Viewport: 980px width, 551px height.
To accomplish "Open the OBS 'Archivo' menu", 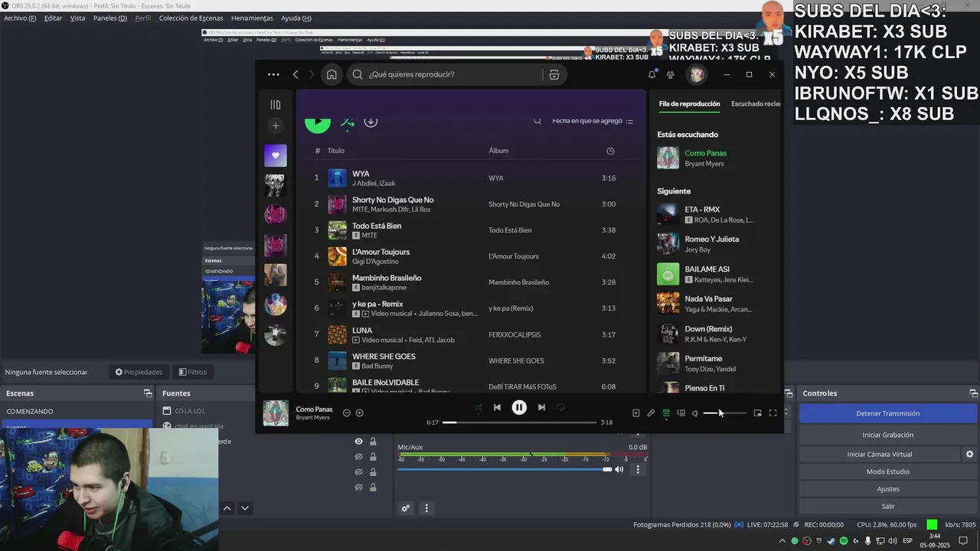I will (x=20, y=18).
